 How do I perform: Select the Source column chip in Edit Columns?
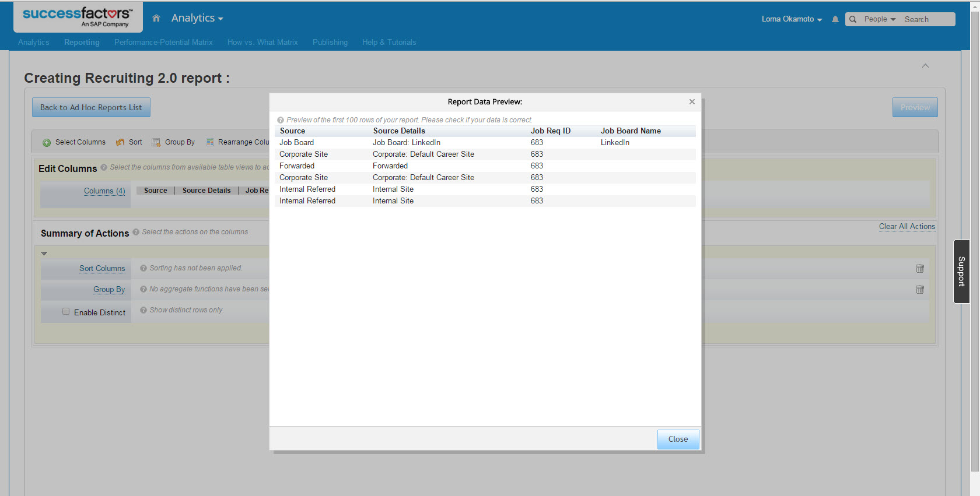155,191
